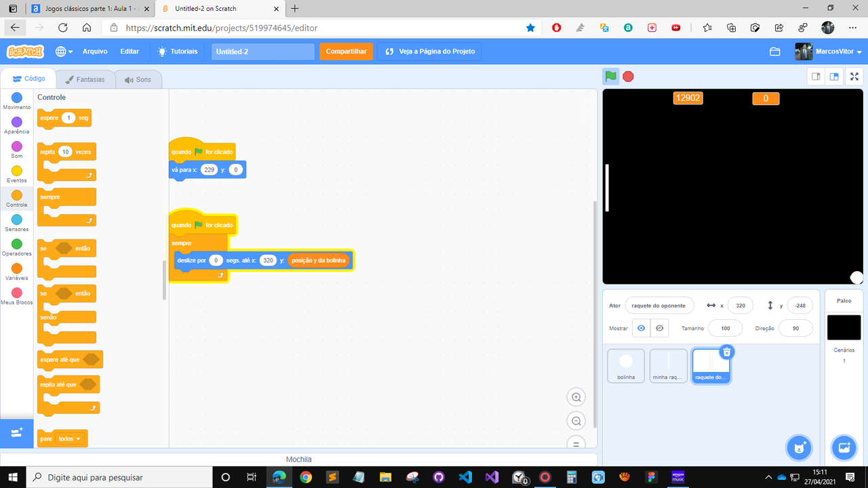Select the Som block category

[17, 150]
